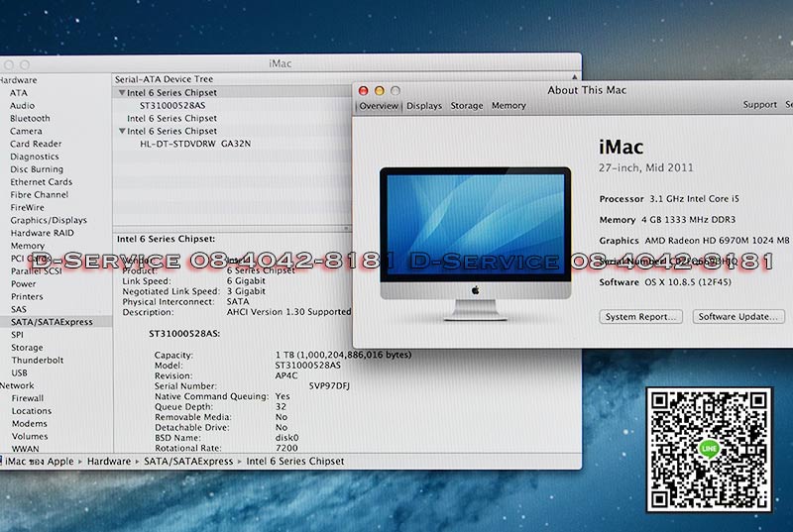Collapse the third Intel 6 Series Chipset tree
The height and width of the screenshot is (532, 793).
point(122,131)
